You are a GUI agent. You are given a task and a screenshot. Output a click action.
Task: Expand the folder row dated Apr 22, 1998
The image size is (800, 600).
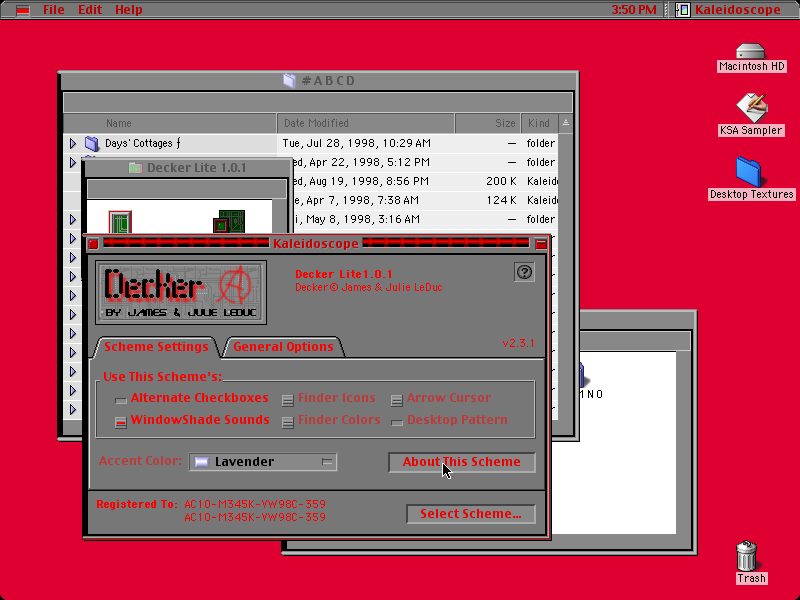point(73,162)
